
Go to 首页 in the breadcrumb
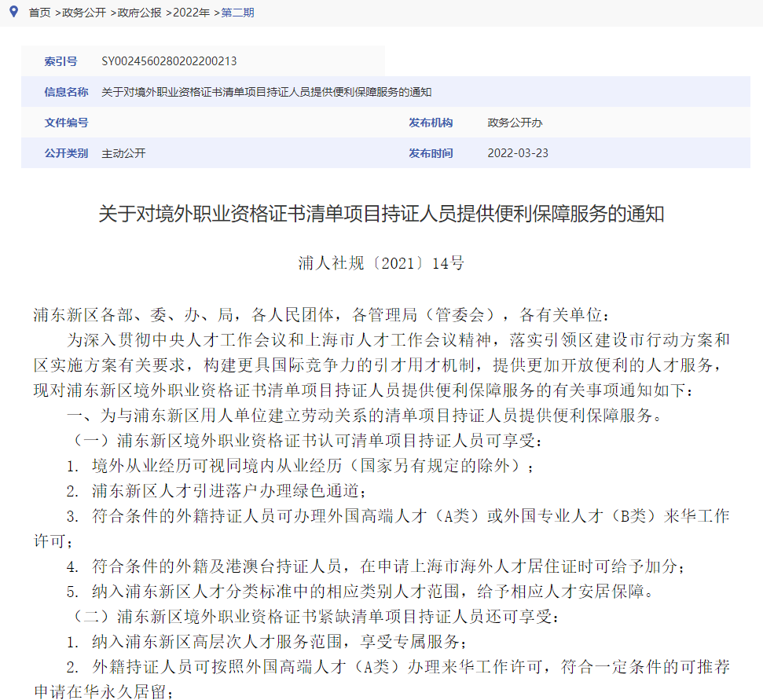pos(39,13)
